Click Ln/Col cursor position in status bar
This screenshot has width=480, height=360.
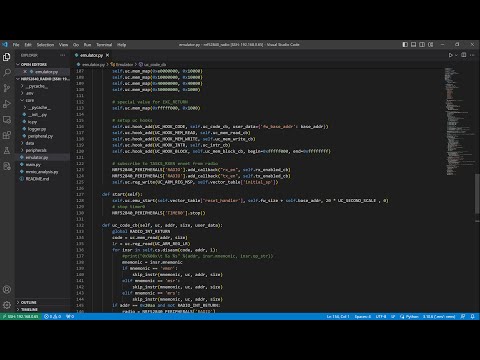(338, 317)
